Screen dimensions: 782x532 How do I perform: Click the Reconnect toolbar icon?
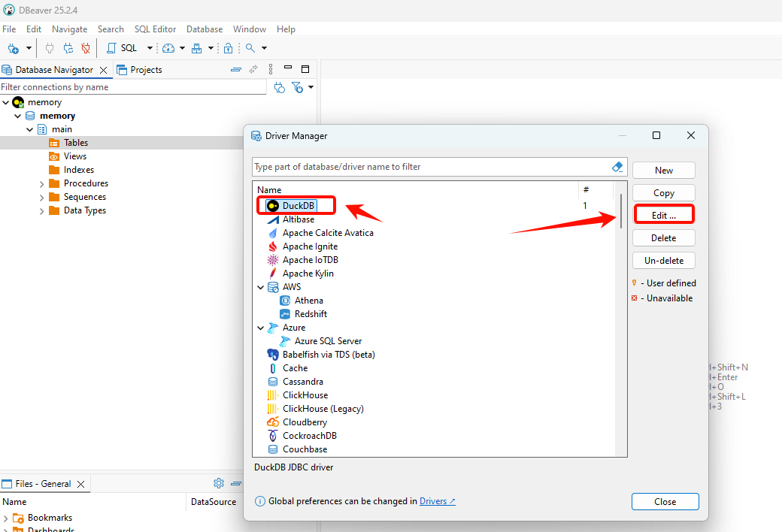point(68,48)
